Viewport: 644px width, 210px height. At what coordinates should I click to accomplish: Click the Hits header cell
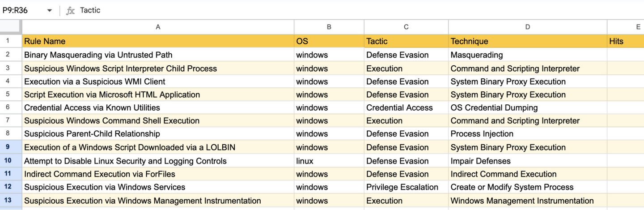coord(625,41)
